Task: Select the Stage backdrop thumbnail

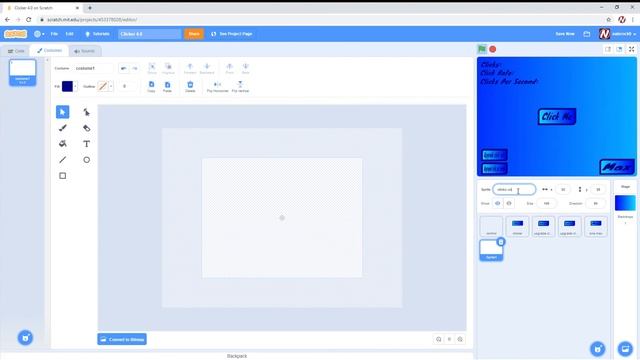Action: click(x=625, y=203)
